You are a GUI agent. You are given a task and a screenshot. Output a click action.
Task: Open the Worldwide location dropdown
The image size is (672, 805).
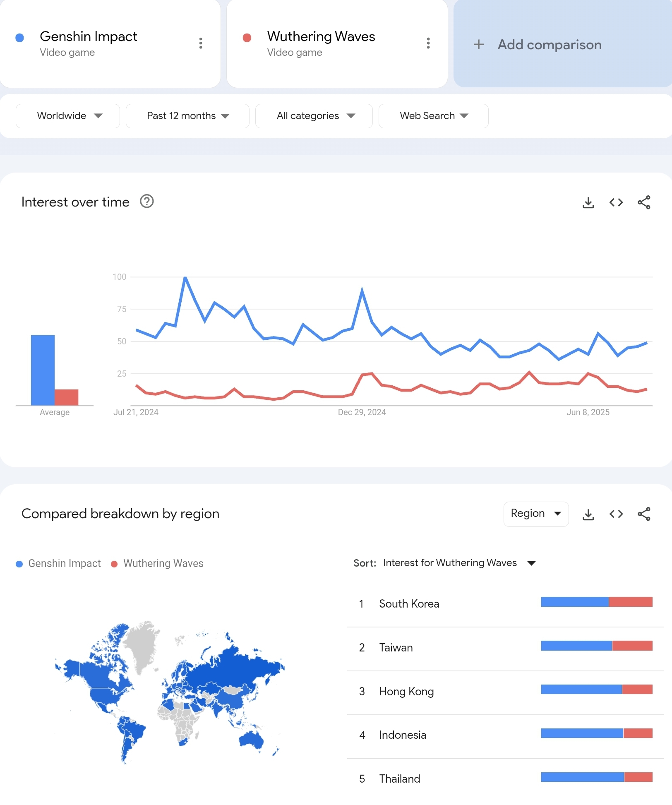[x=68, y=116]
